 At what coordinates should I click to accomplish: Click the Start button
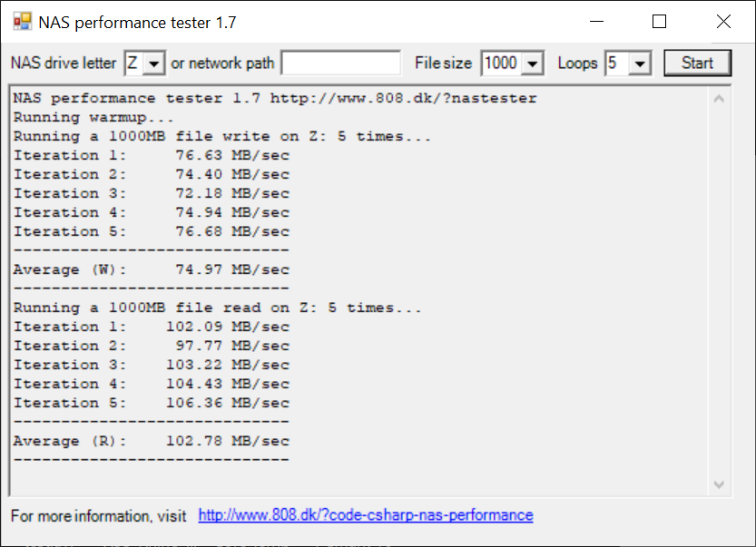pos(697,63)
